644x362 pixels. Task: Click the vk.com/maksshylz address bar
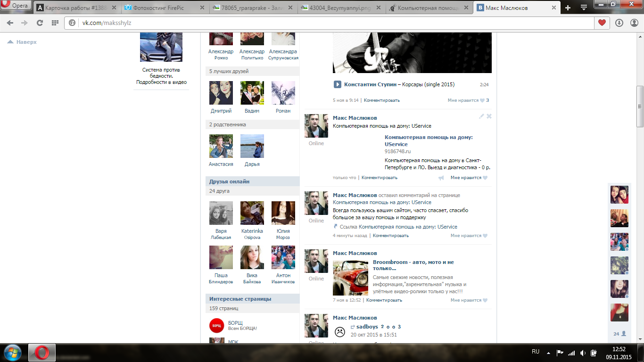coord(329,23)
